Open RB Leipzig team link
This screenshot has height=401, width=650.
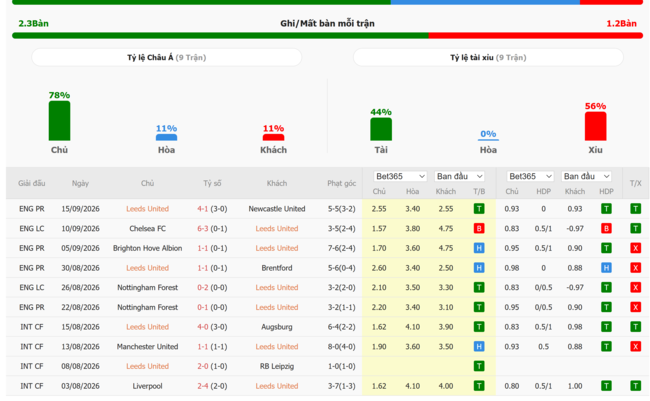click(x=276, y=366)
